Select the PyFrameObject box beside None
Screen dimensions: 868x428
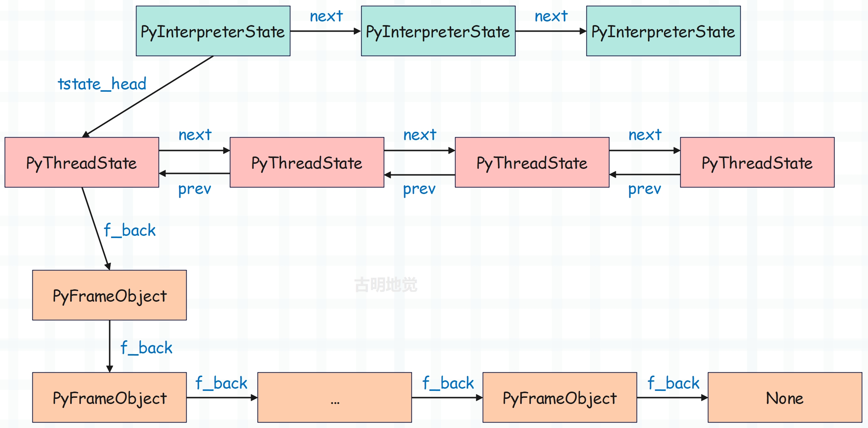coord(560,397)
